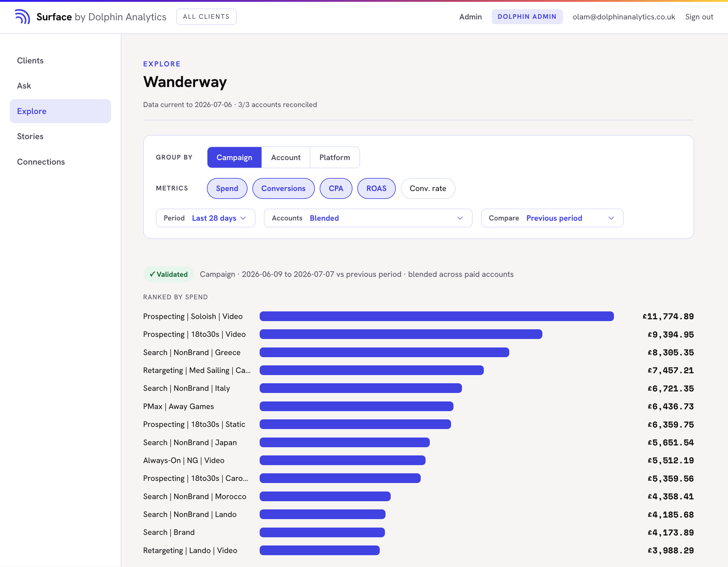Select the Search | NonBrand | Morocco label
The width and height of the screenshot is (728, 567).
(x=195, y=496)
